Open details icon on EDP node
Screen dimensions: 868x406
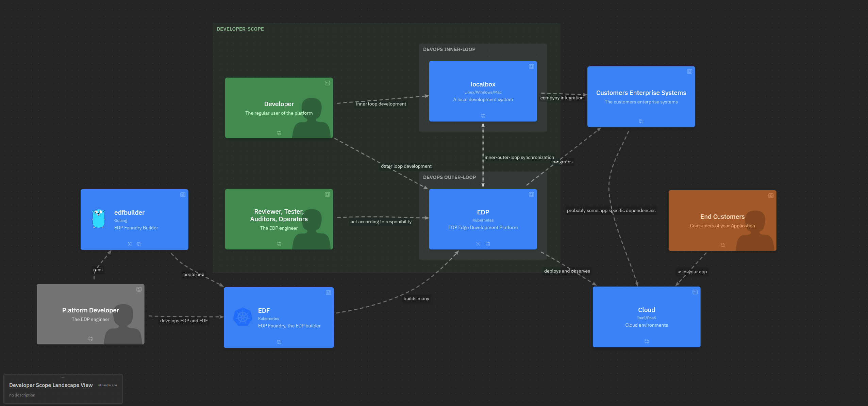(531, 194)
